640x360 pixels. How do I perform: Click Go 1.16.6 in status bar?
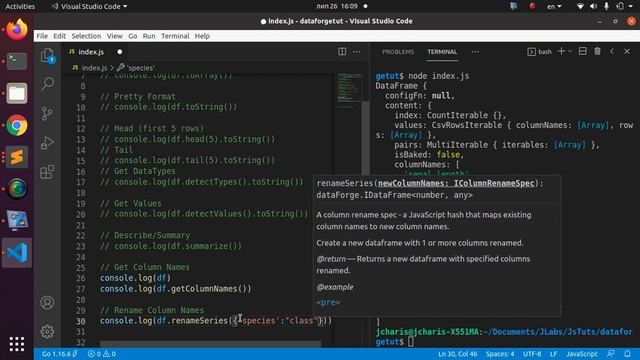60,354
